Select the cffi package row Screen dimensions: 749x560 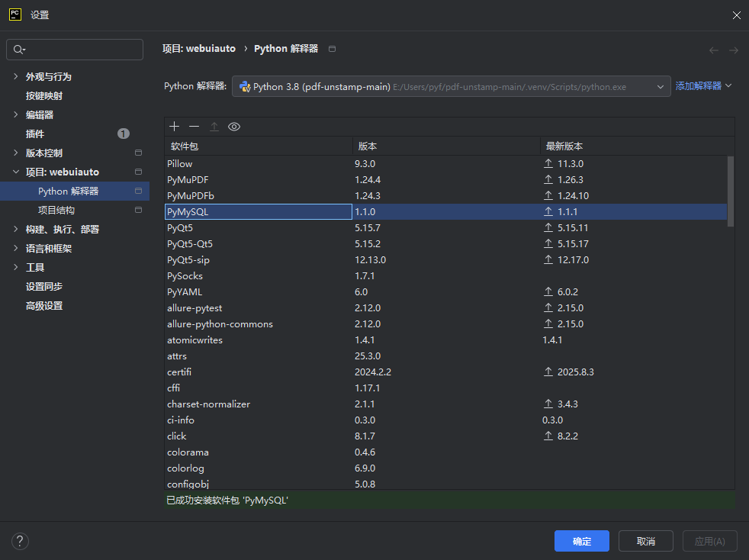click(x=445, y=388)
